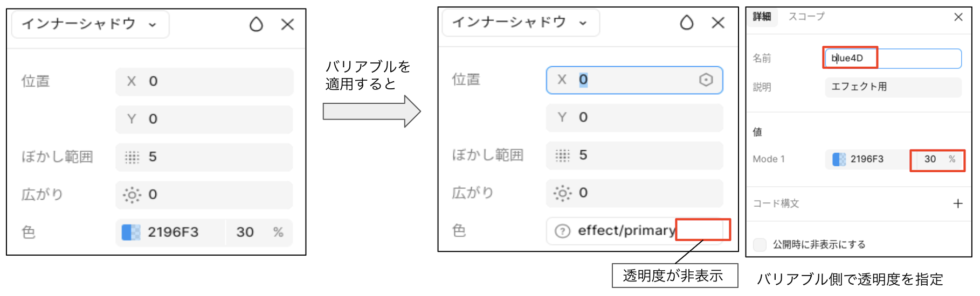
Task: Open インナーシャドウ dropdown in left panel
Action: (90, 24)
